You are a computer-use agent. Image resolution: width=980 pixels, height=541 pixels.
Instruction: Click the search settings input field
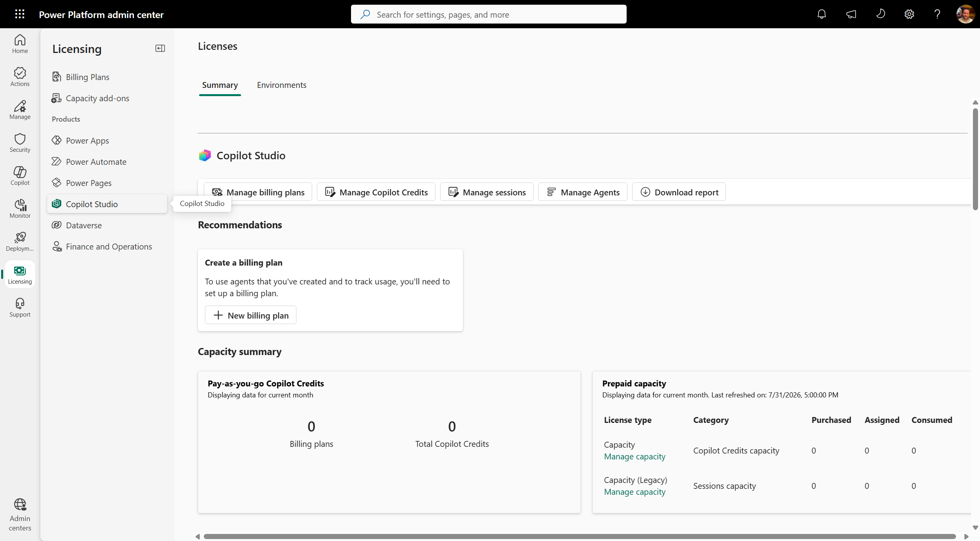tap(488, 15)
